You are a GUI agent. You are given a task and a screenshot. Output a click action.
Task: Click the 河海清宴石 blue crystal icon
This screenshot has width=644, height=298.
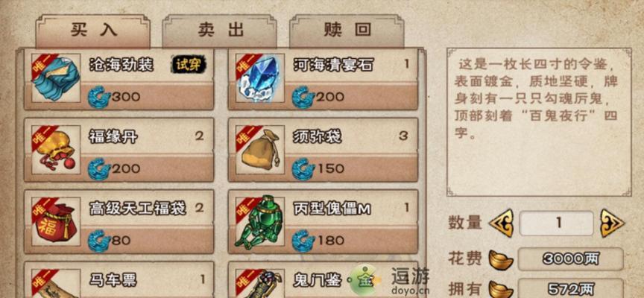tap(259, 78)
